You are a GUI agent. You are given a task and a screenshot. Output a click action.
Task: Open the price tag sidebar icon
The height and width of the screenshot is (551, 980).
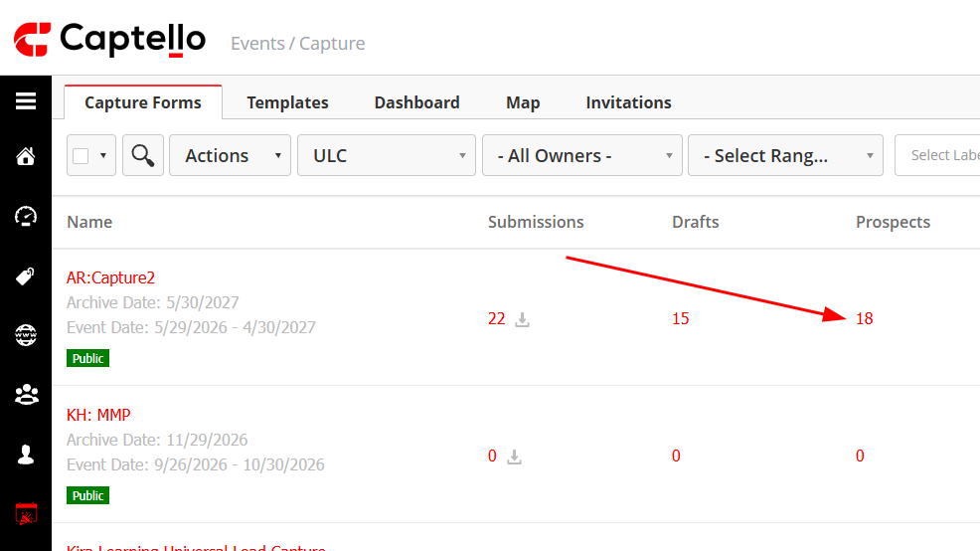[26, 276]
